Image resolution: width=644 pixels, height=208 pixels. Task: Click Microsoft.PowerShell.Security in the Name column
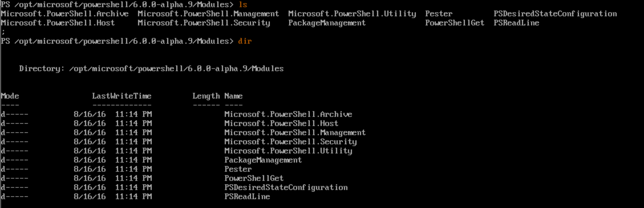point(290,142)
